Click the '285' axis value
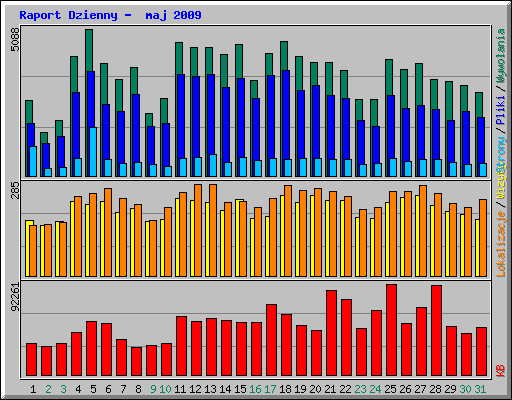This screenshot has height=400, width=512. (15, 190)
